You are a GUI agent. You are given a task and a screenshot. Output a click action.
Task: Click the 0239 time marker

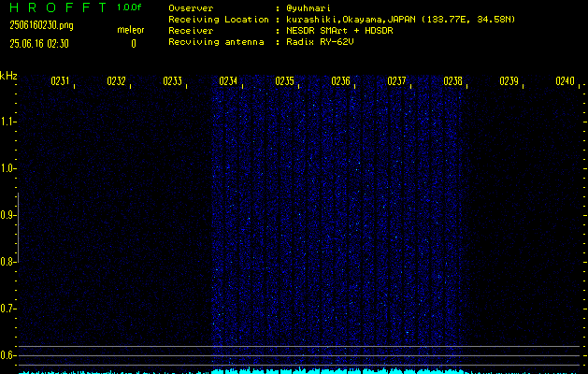click(x=509, y=81)
